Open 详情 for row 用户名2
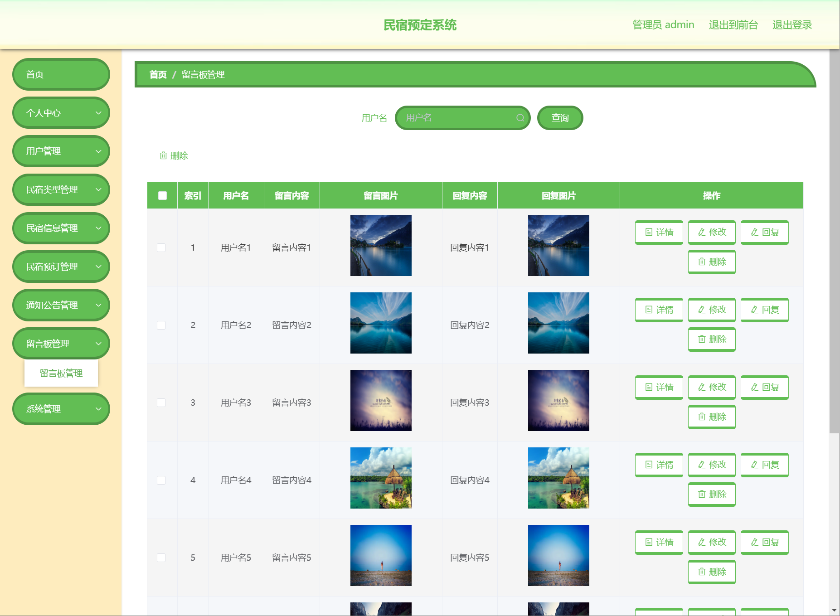 click(659, 310)
